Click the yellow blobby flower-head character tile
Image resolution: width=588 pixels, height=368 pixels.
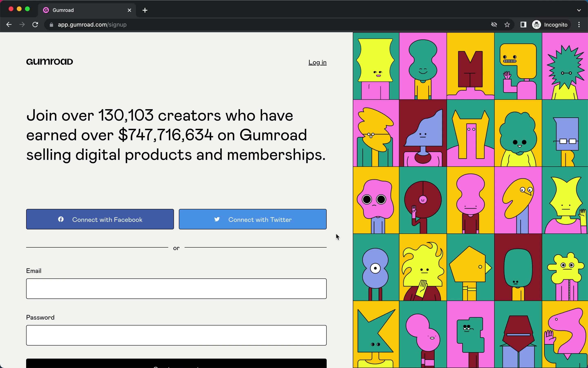pos(565,267)
